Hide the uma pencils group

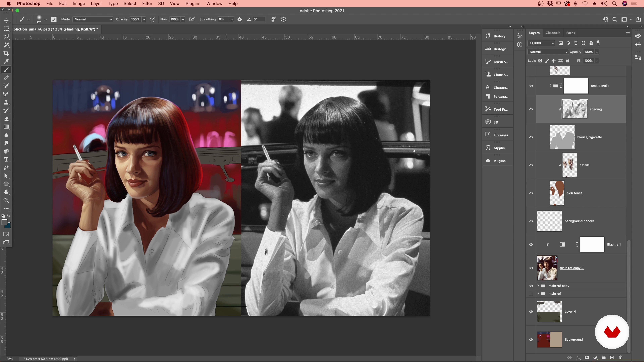tap(531, 86)
